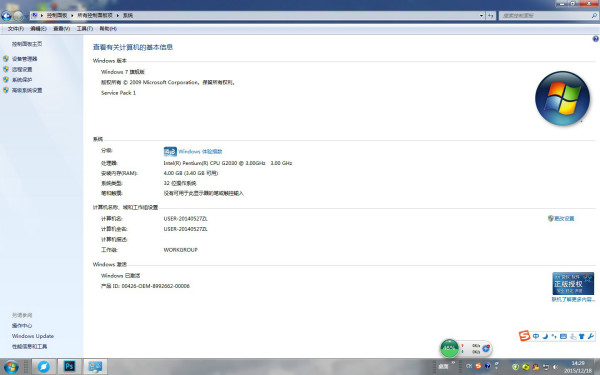
Task: Open the 帮助(H) menu
Action: pos(108,29)
